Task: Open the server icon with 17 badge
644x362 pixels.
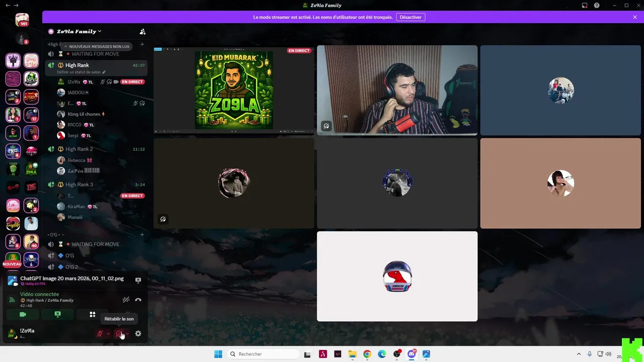Action: coord(31,115)
